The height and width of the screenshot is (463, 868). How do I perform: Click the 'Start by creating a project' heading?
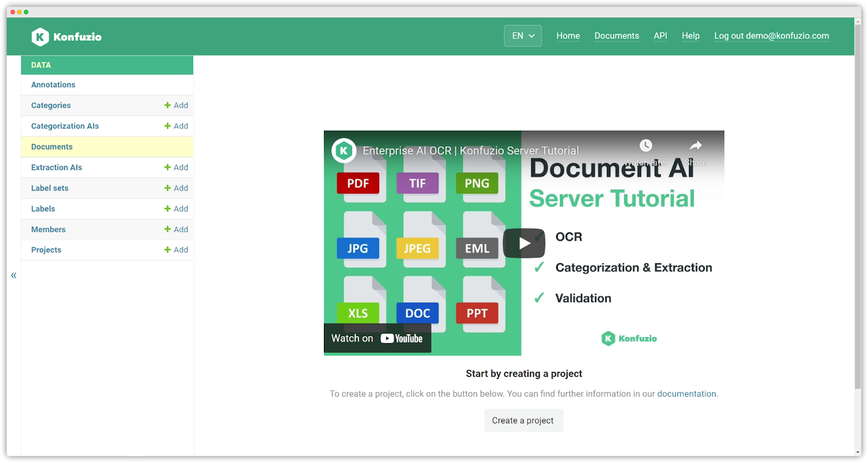[524, 374]
